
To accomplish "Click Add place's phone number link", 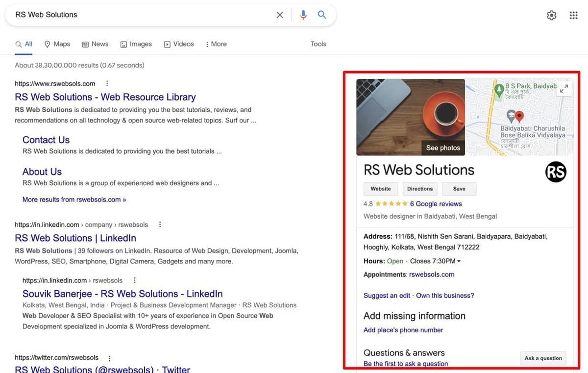I will coord(403,330).
